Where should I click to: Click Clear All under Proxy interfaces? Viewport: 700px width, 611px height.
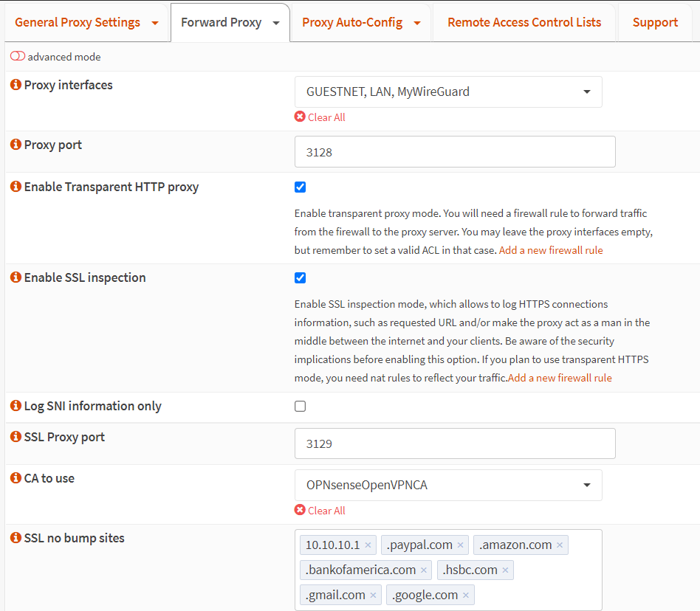coord(326,117)
